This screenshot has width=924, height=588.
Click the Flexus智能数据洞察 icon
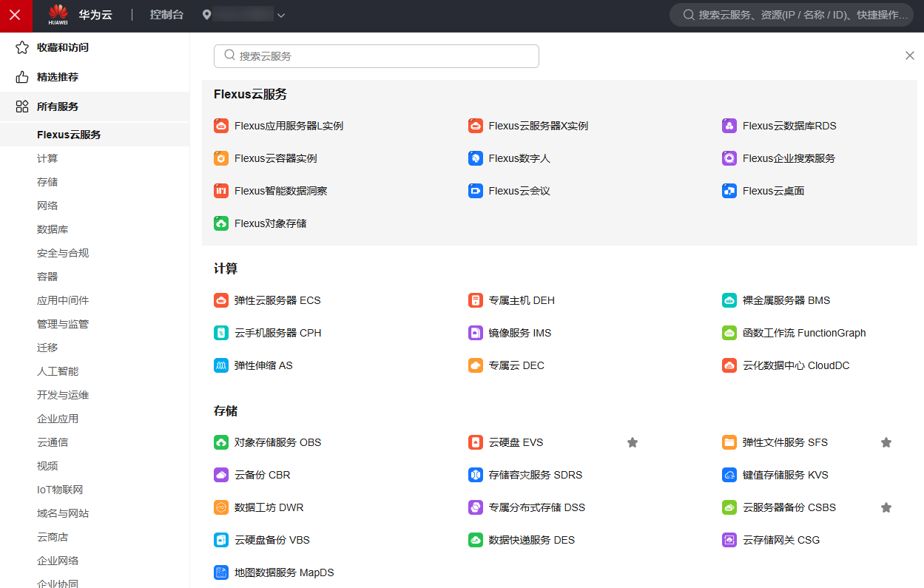pos(221,191)
